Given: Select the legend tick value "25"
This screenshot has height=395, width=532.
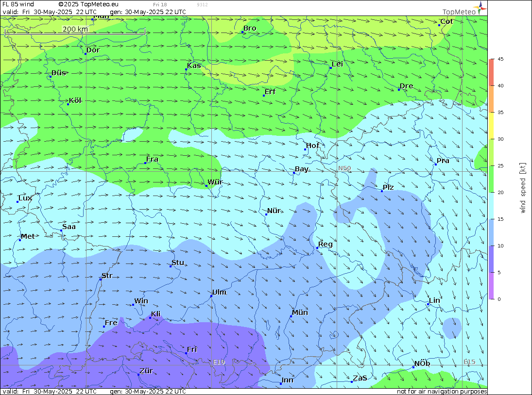Looking at the screenshot, I should pos(500,165).
